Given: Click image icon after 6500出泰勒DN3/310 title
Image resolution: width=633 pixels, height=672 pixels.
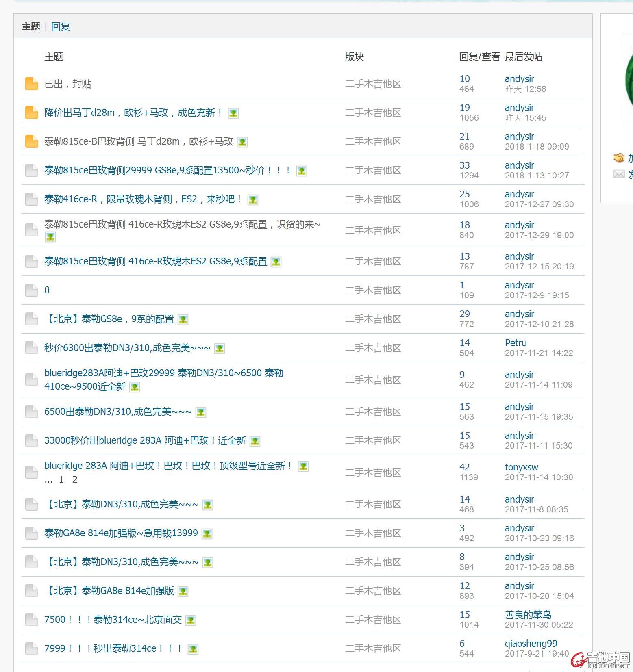Looking at the screenshot, I should tap(201, 412).
